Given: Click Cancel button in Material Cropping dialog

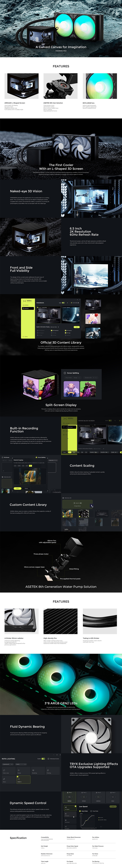Looking at the screenshot, I should point(26,488).
